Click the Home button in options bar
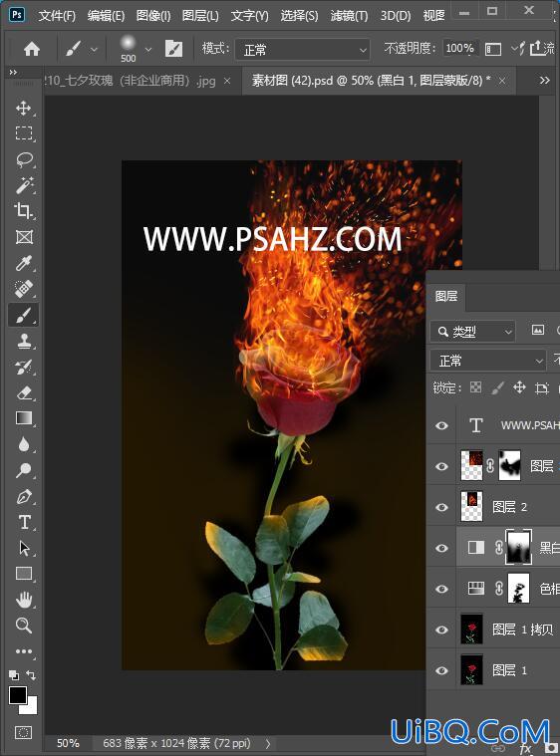This screenshot has width=560, height=756. pyautogui.click(x=32, y=49)
